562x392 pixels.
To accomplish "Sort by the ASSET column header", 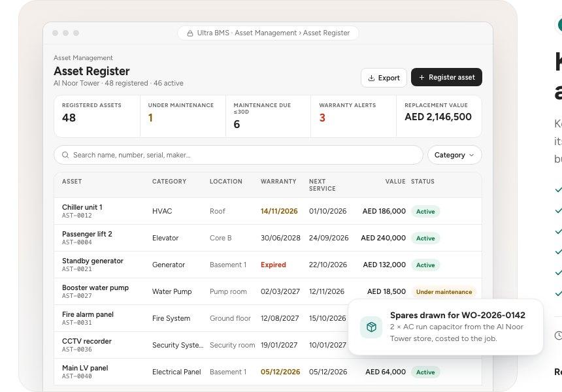I will point(72,182).
